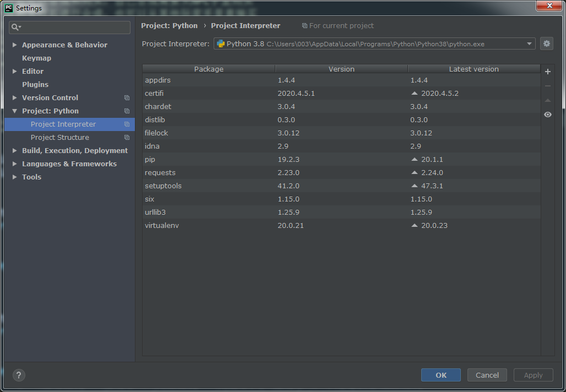Expand Languages & Frameworks section
The height and width of the screenshot is (392, 566).
pos(15,164)
